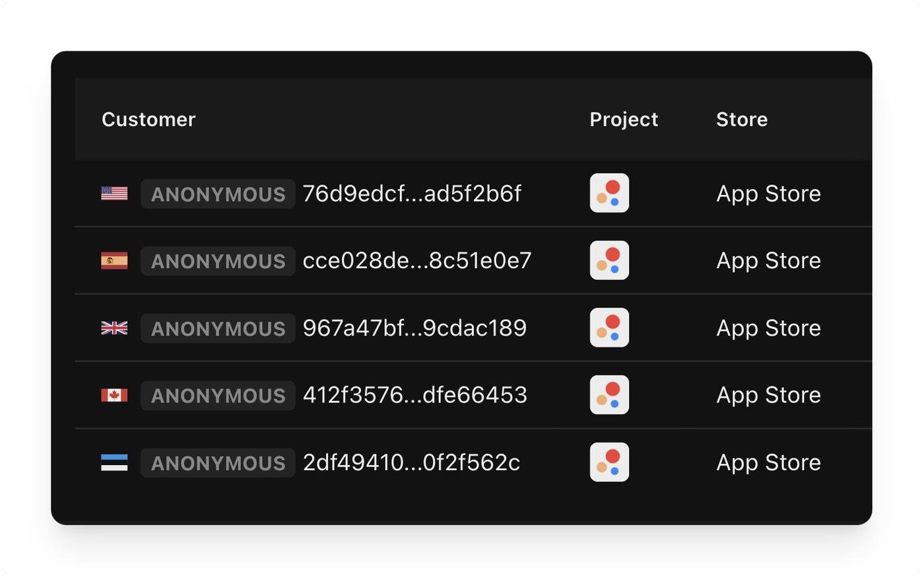924x576 pixels.
Task: Click the Estonia flag icon
Action: click(114, 462)
